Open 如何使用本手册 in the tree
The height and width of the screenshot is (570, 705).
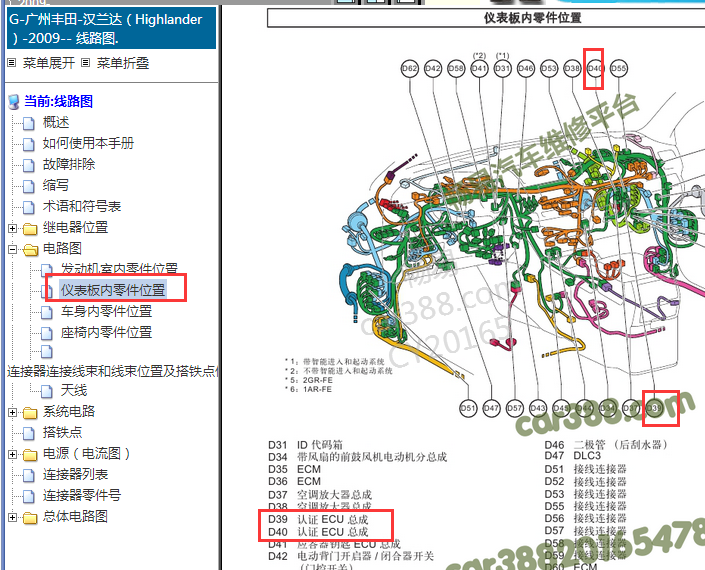click(x=88, y=143)
